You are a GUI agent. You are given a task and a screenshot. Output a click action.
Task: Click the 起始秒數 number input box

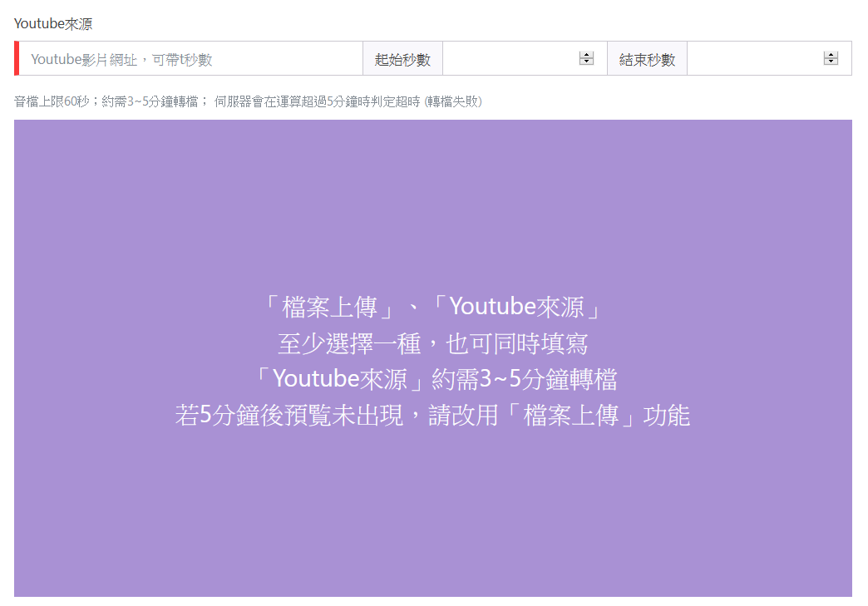(509, 59)
